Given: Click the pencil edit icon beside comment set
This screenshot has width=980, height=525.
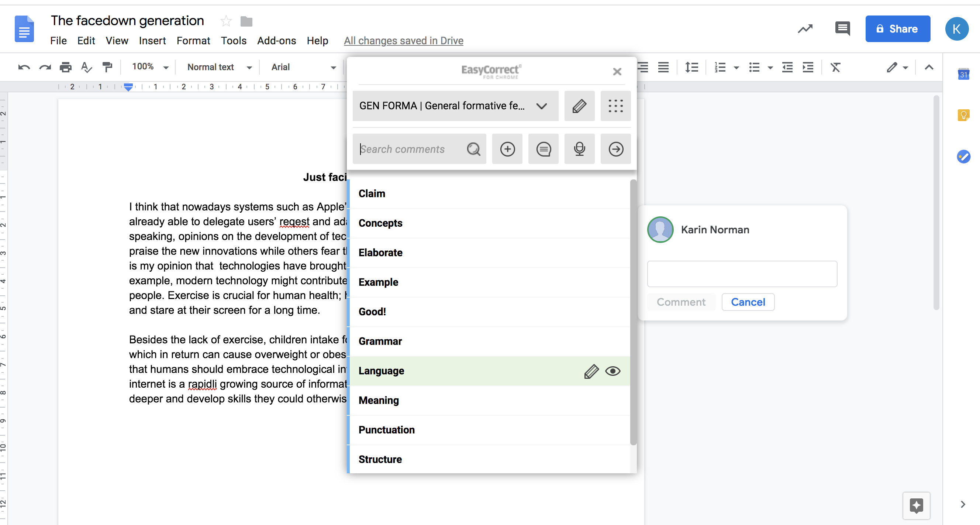Looking at the screenshot, I should tap(579, 106).
